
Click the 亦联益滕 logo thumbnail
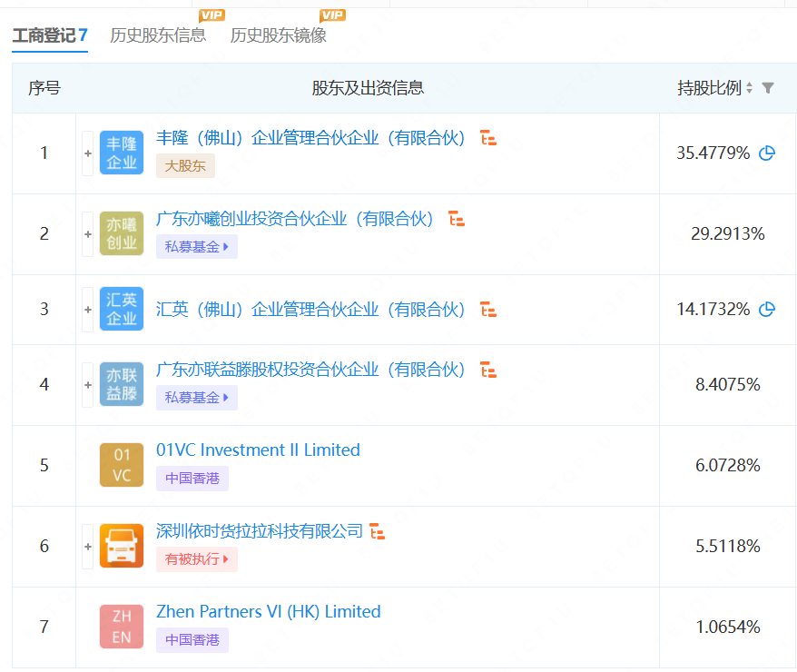(x=122, y=384)
